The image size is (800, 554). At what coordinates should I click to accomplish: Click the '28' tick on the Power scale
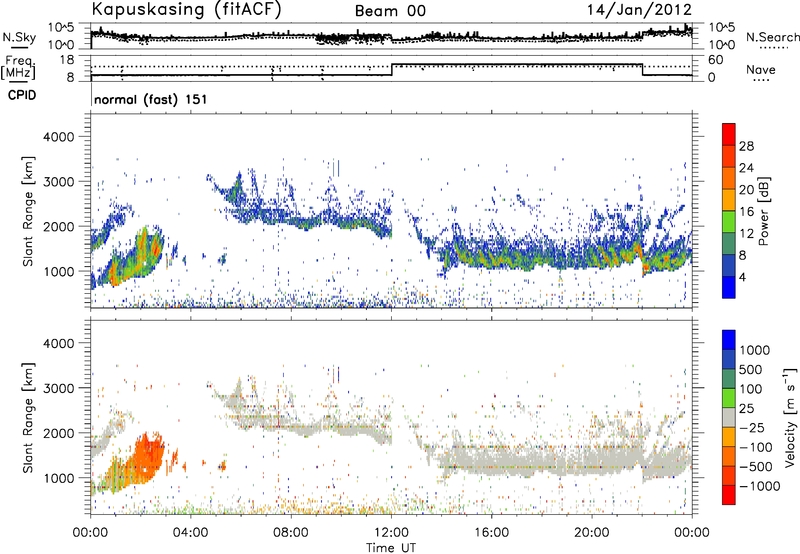(x=746, y=146)
